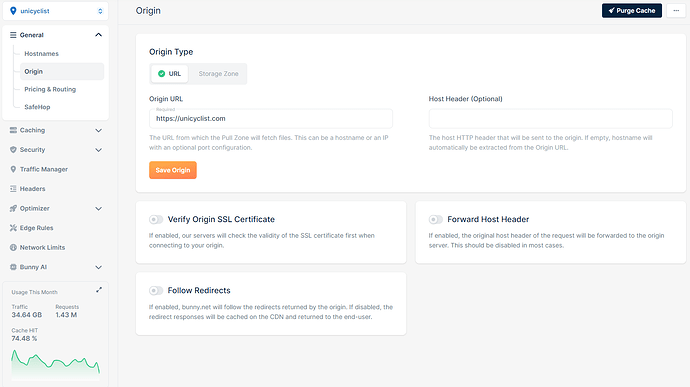Toggle the Follow Redirects switch
This screenshot has height=387, width=690.
point(156,291)
